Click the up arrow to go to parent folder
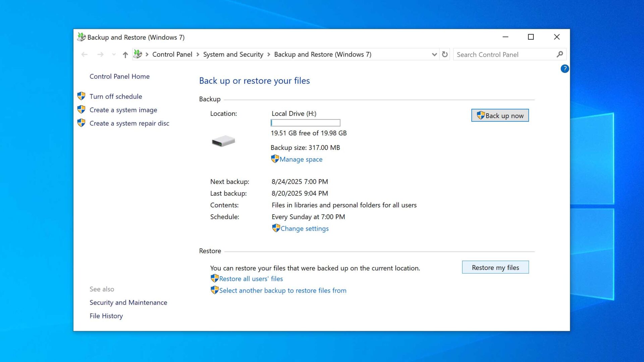 click(125, 54)
